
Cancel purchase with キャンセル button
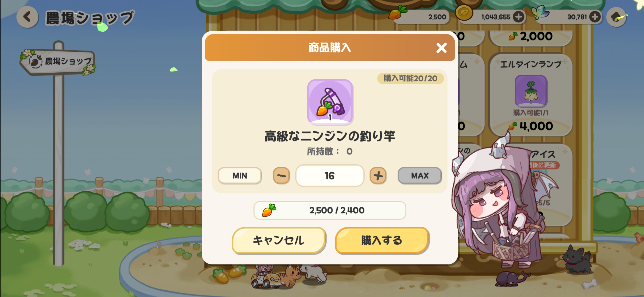(278, 240)
